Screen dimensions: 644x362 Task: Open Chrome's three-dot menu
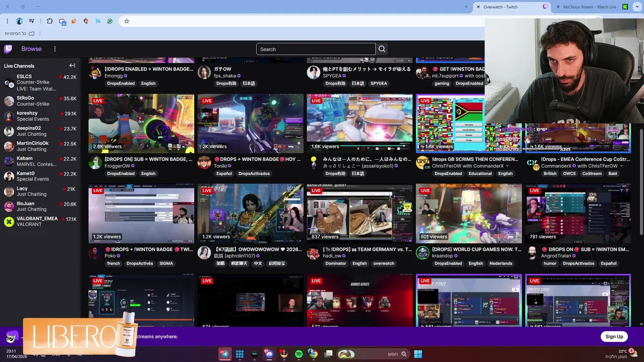point(7,21)
